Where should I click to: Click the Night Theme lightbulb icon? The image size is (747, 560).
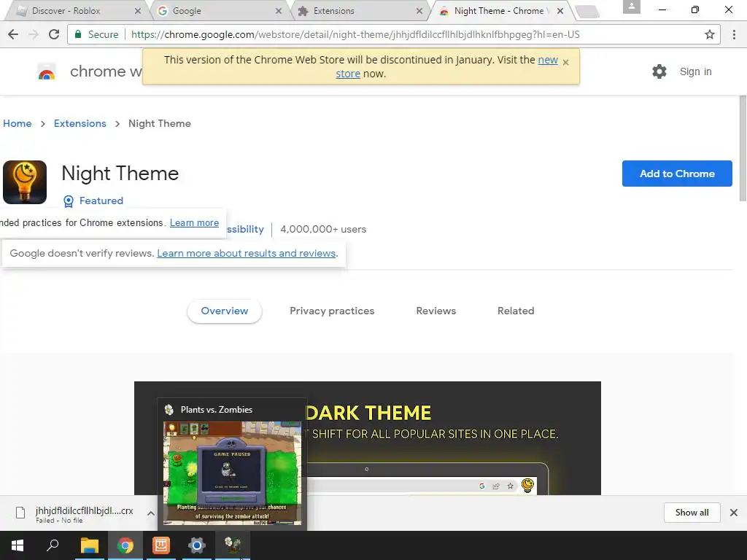point(25,182)
